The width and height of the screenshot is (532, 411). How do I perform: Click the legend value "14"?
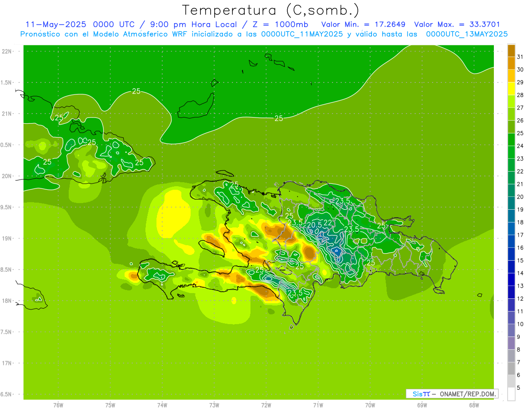pos(520,273)
